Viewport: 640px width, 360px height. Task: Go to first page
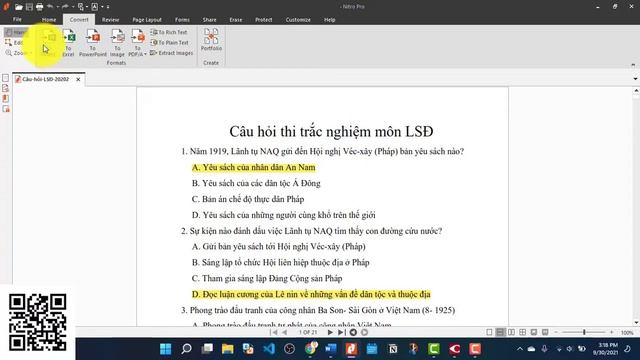(x=274, y=332)
